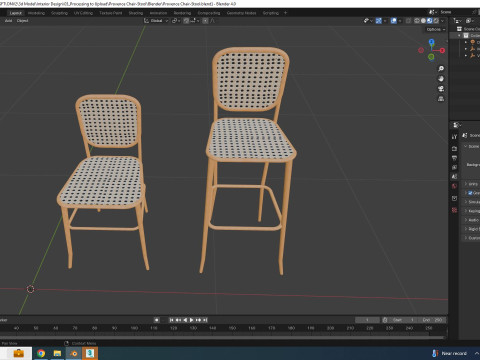
Task: Open the viewport shading options dropdown arrow
Action: (x=443, y=21)
